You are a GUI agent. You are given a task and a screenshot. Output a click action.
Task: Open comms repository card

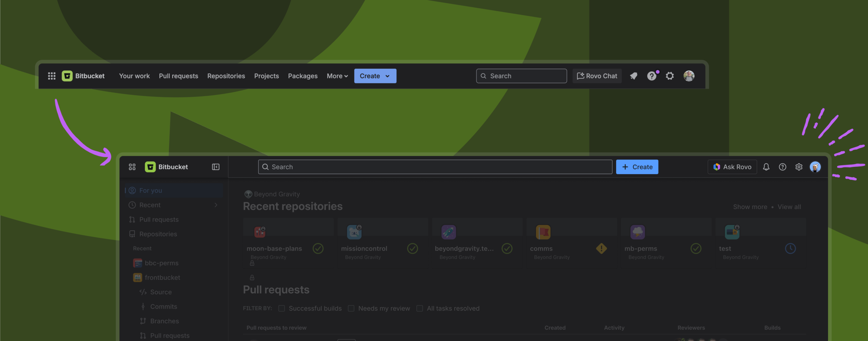pos(572,243)
